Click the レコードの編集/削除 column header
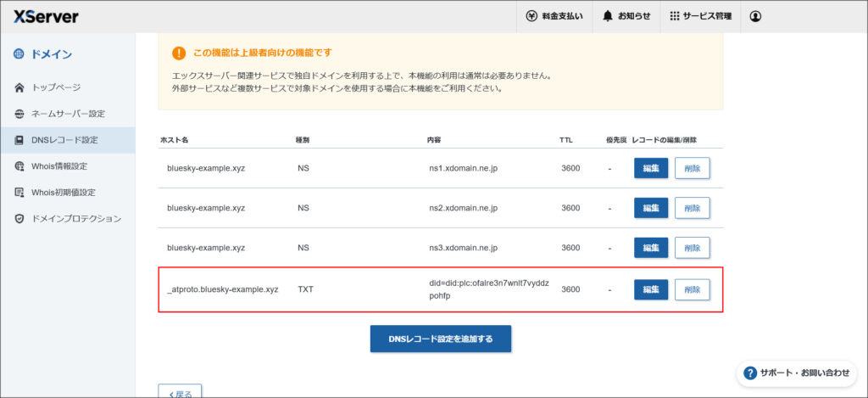This screenshot has width=868, height=398. (665, 140)
